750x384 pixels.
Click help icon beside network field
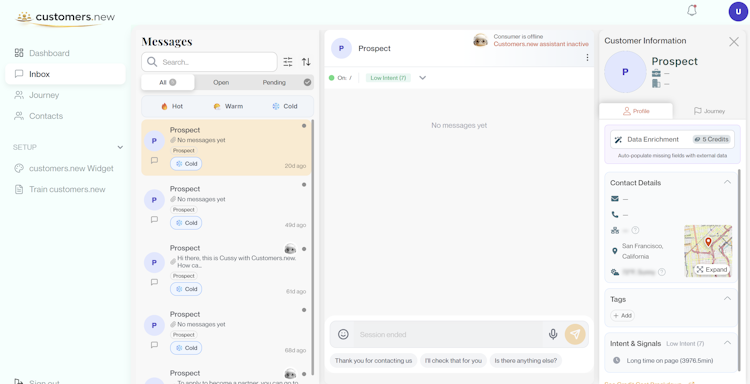635,230
